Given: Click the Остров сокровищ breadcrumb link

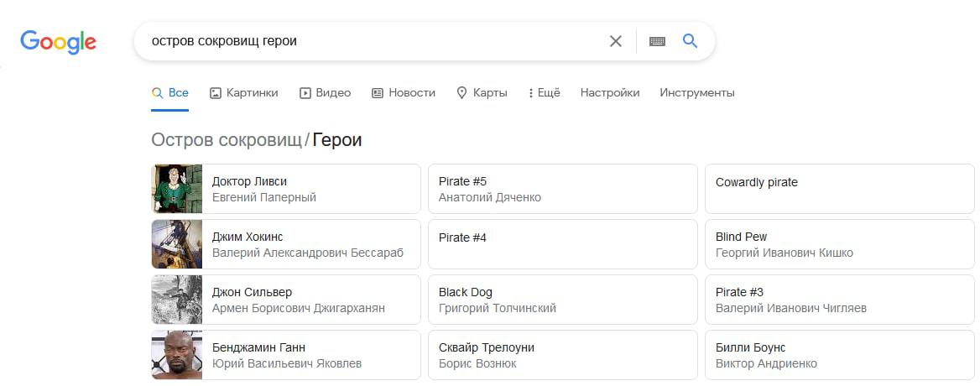Looking at the screenshot, I should 227,140.
